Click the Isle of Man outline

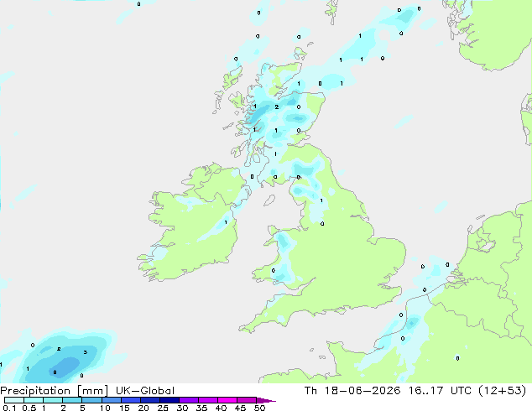pos(269,200)
